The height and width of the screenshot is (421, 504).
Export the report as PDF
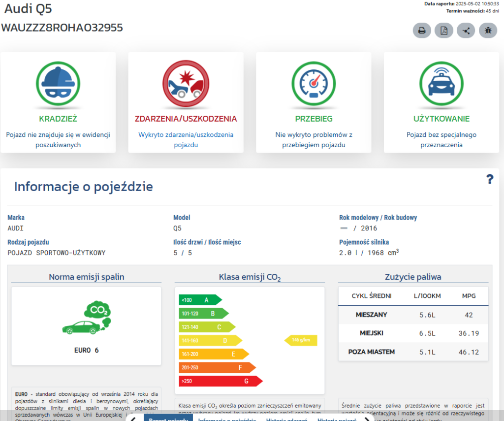(x=444, y=31)
